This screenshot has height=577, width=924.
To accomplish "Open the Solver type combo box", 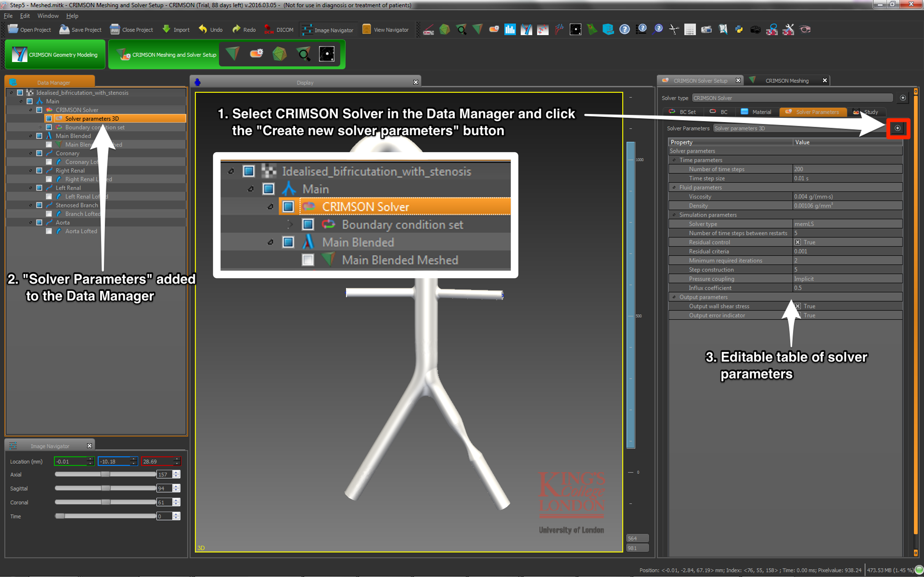I will pos(792,98).
